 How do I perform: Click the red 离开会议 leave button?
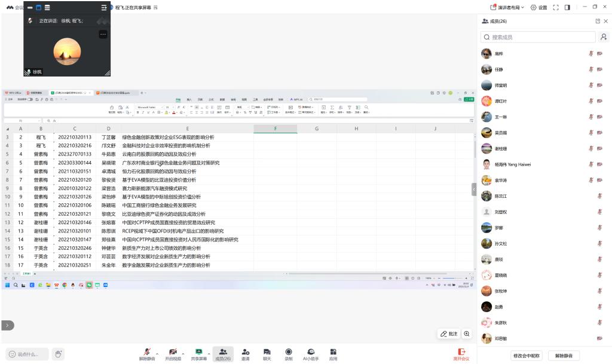point(461,354)
